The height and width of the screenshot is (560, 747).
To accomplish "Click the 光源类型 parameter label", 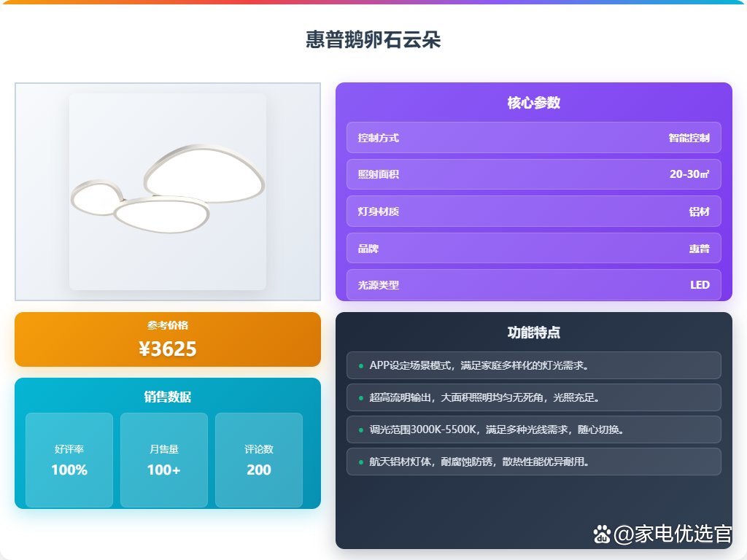I will pos(379,285).
